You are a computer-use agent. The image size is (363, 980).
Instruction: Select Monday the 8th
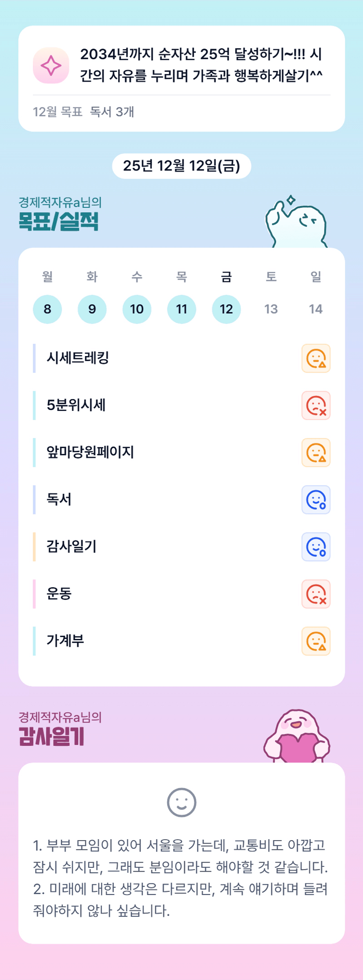pos(47,309)
